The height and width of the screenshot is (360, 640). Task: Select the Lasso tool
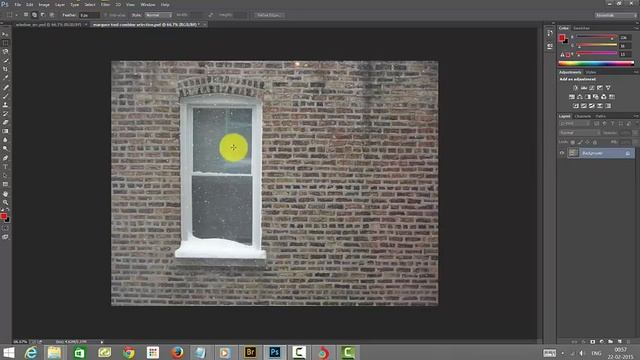(x=5, y=52)
